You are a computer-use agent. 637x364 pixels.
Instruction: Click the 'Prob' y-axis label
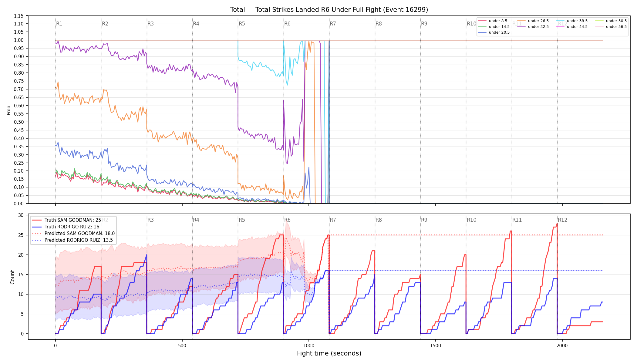[9, 110]
